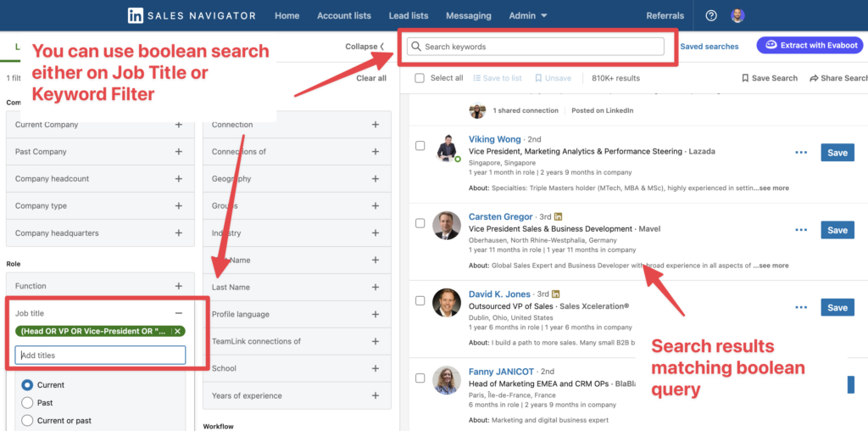This screenshot has width=868, height=431.
Task: Go to the Home tab
Action: tap(287, 15)
